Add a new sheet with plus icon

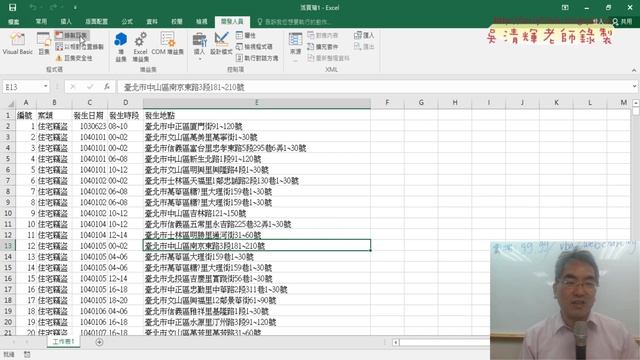click(x=99, y=342)
